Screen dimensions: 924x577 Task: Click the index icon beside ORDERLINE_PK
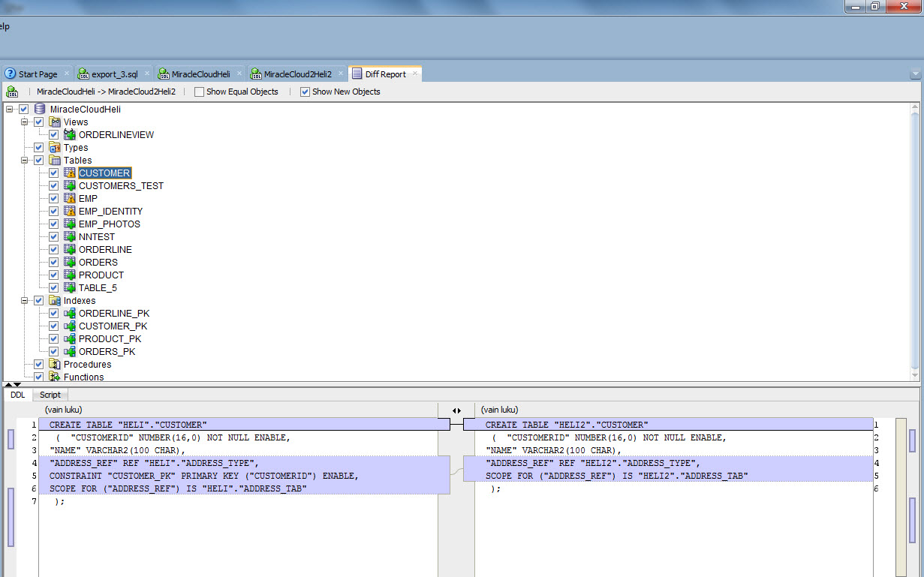(70, 314)
